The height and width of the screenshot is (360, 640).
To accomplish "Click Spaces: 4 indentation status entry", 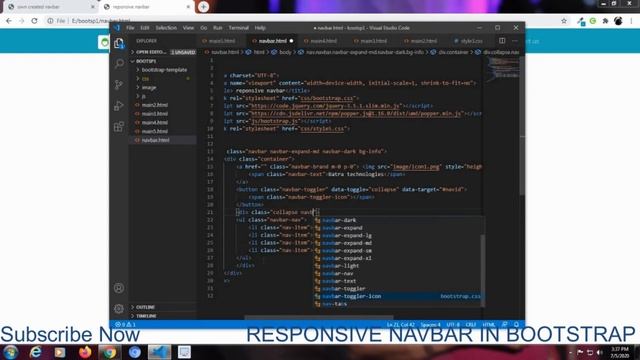I will (x=431, y=324).
